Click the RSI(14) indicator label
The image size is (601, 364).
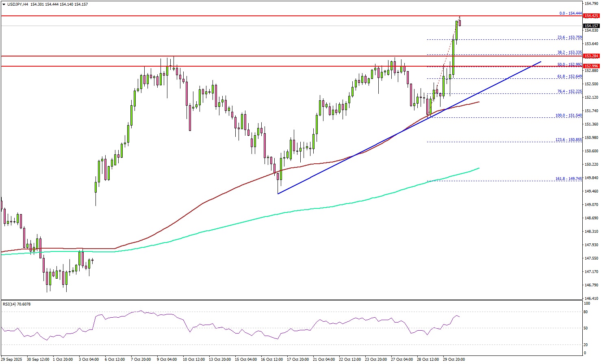coord(17,304)
